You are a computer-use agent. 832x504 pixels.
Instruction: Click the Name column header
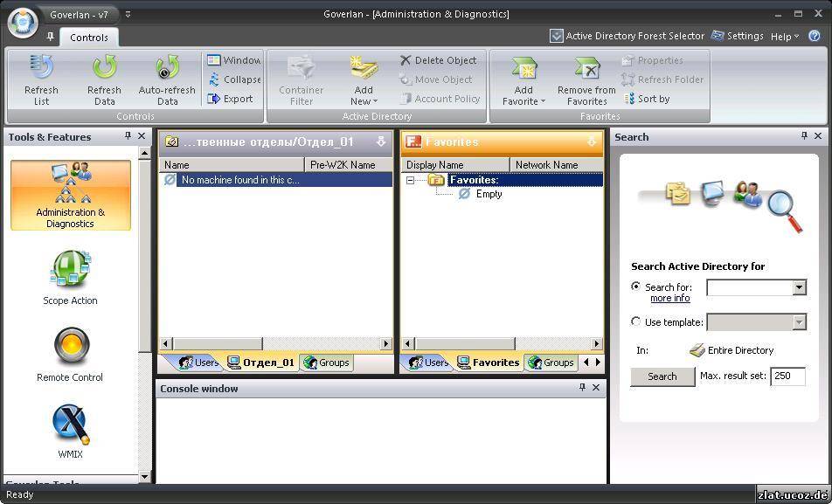pyautogui.click(x=232, y=165)
